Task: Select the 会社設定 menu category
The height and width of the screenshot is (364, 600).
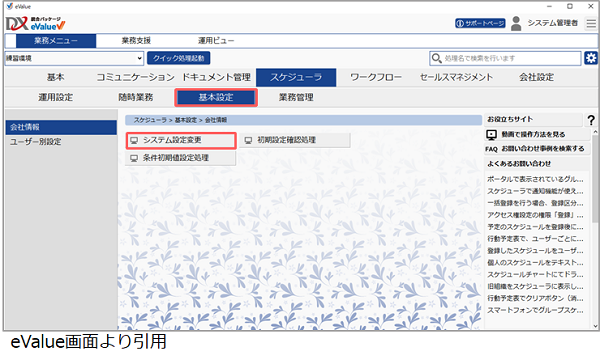Action: tap(536, 77)
